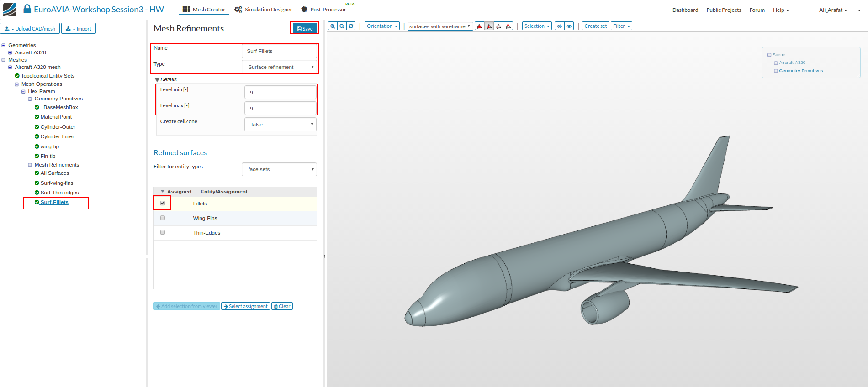Collapse the Hex-Param node
Screen dimensions: 868x387
tap(23, 92)
